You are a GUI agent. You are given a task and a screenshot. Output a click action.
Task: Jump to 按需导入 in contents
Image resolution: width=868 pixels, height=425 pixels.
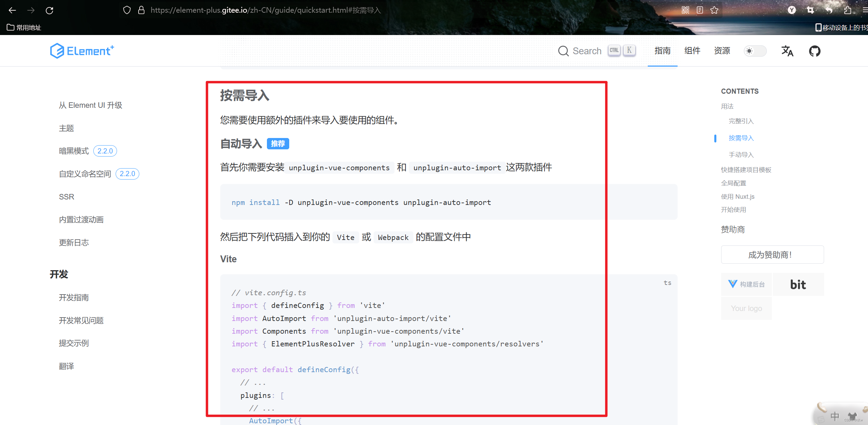[741, 138]
